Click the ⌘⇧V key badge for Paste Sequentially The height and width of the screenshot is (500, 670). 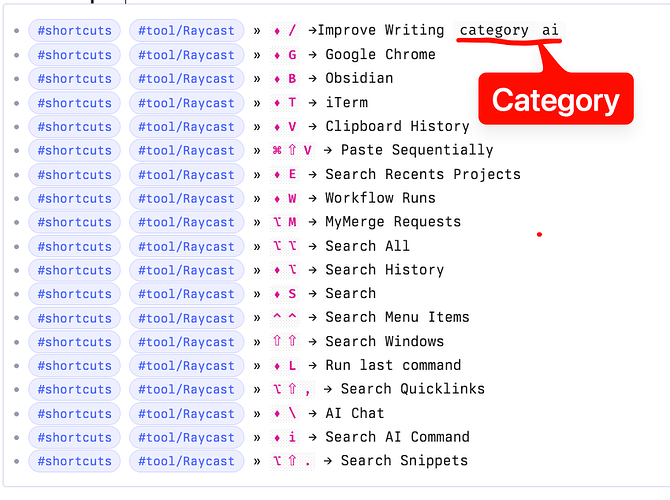[293, 150]
